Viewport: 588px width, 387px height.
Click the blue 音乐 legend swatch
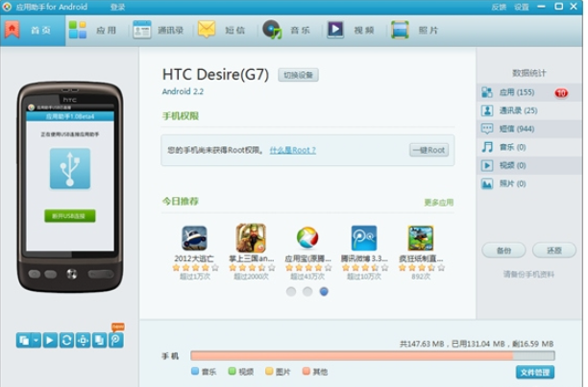click(x=195, y=372)
